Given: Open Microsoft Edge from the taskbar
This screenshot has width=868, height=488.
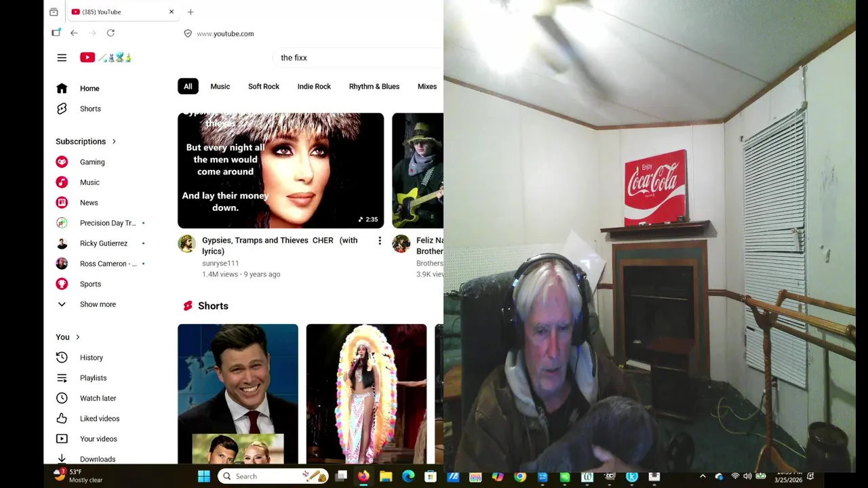Looking at the screenshot, I should tap(408, 476).
